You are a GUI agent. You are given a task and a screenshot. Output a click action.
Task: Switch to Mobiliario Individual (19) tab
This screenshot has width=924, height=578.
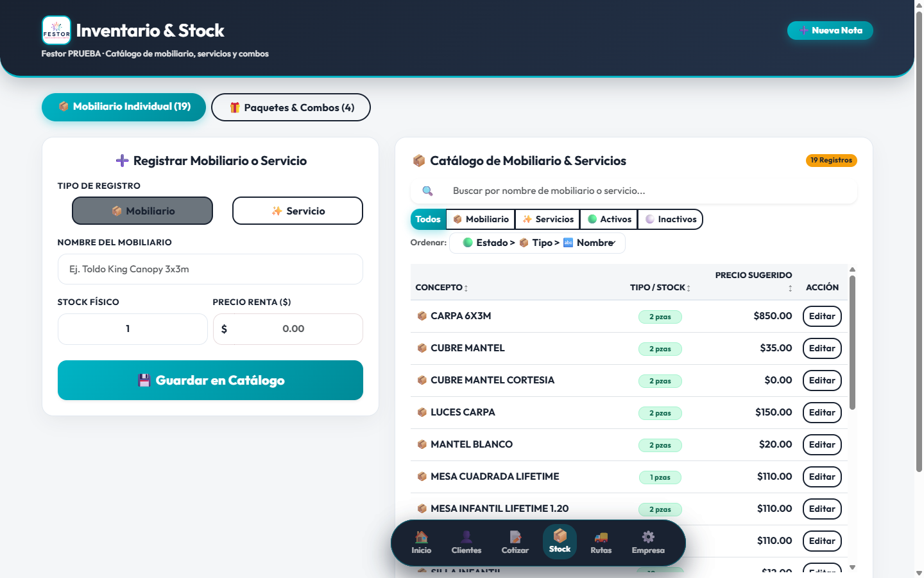[124, 107]
